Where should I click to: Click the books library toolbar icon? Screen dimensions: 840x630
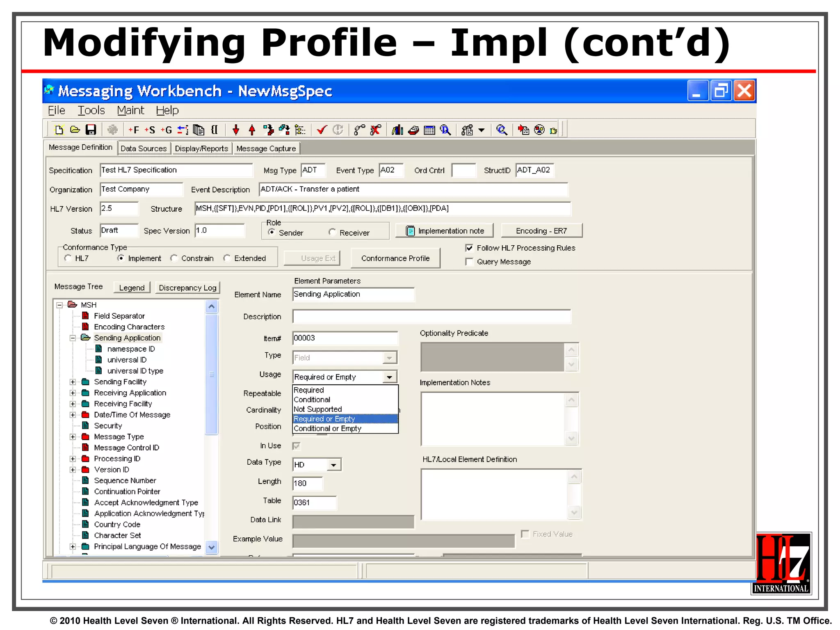(397, 130)
